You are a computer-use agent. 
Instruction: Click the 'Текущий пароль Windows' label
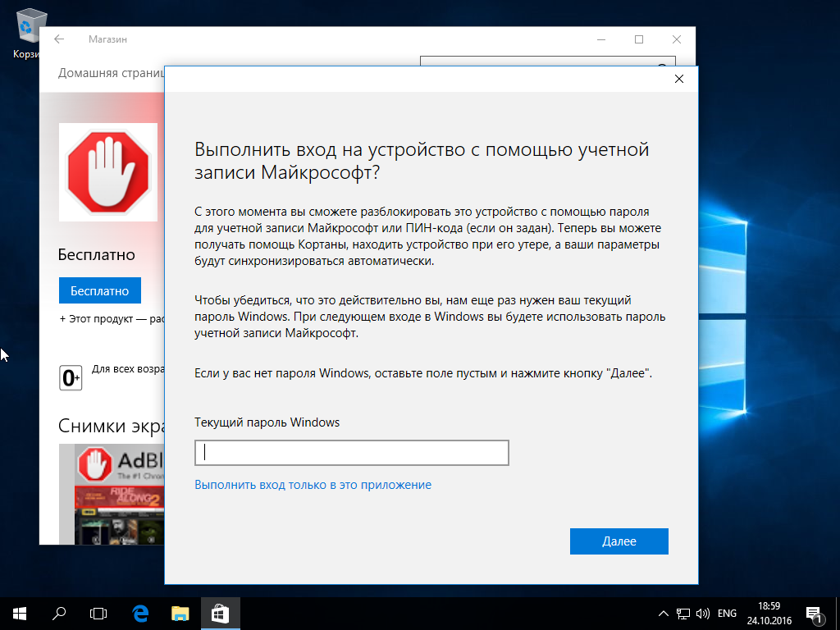(x=267, y=422)
